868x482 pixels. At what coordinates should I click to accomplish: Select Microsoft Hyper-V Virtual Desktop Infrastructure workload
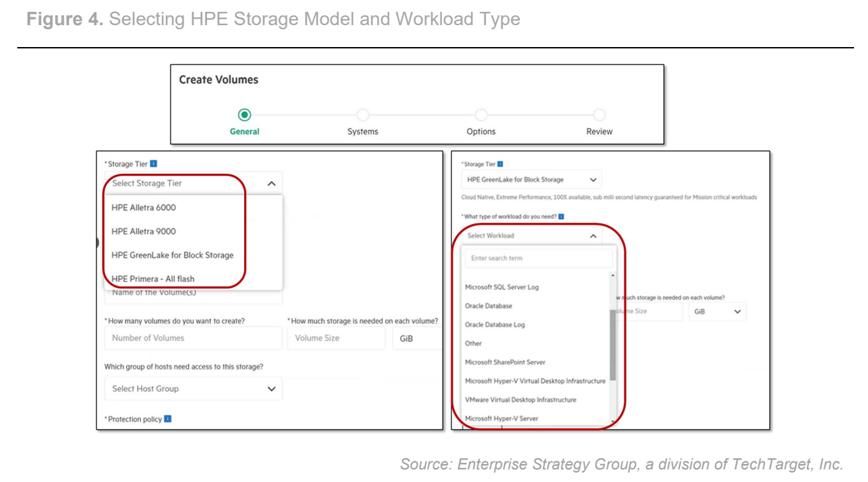(x=536, y=381)
